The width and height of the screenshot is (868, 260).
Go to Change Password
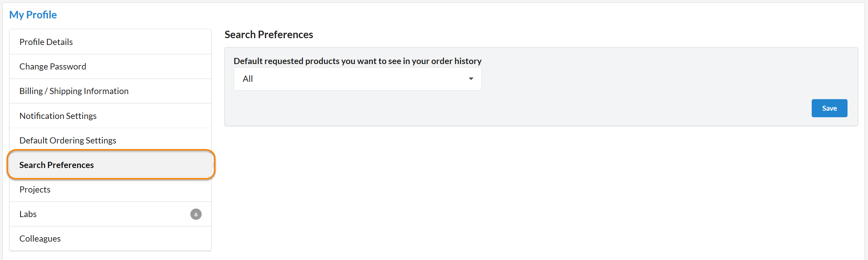pos(53,66)
